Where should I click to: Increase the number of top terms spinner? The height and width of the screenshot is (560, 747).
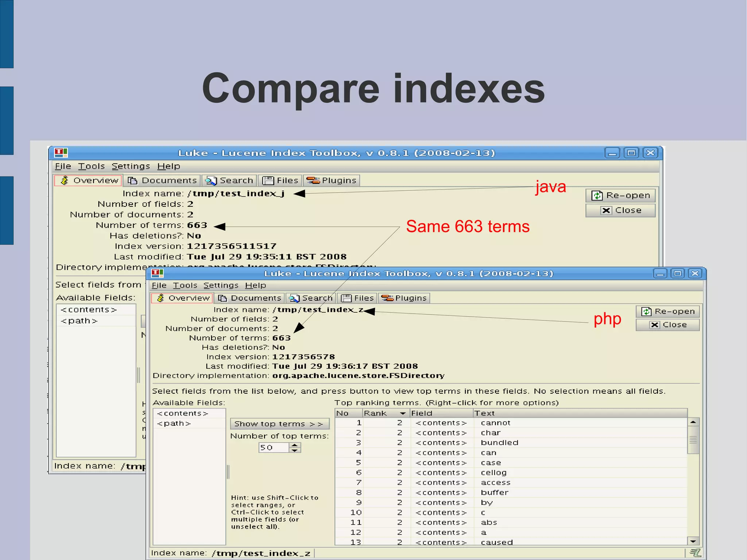click(295, 445)
